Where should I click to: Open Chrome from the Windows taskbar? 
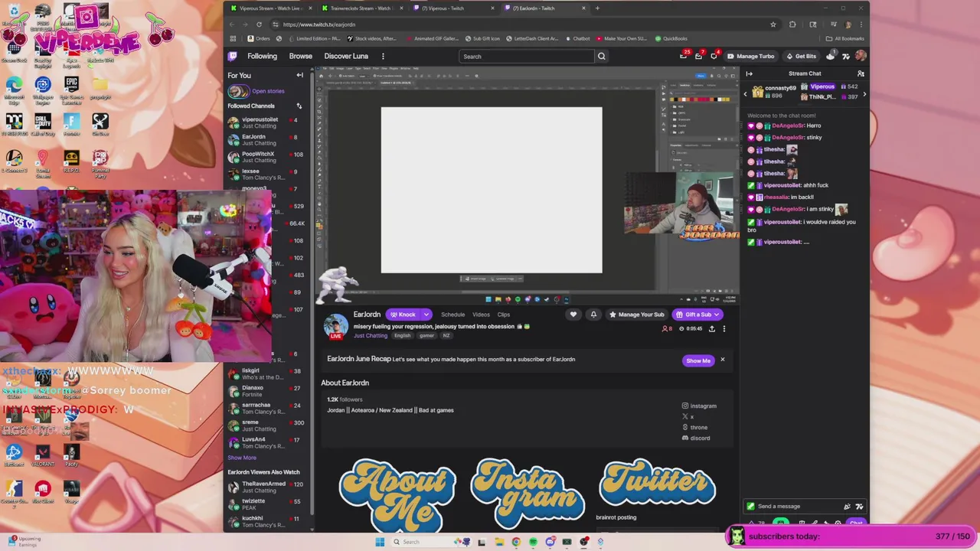[x=515, y=542]
